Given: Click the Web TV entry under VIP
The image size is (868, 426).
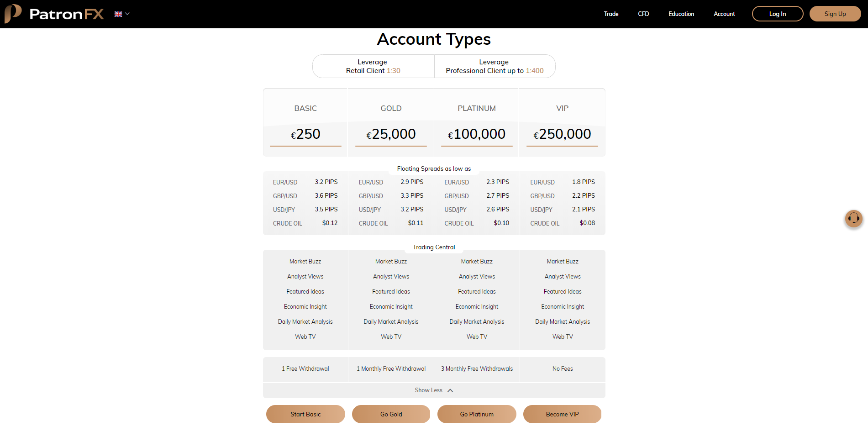Looking at the screenshot, I should click(562, 337).
